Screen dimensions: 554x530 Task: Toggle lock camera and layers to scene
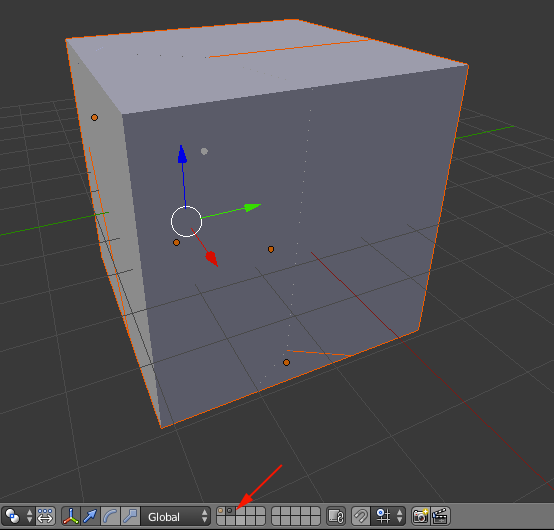[x=336, y=516]
